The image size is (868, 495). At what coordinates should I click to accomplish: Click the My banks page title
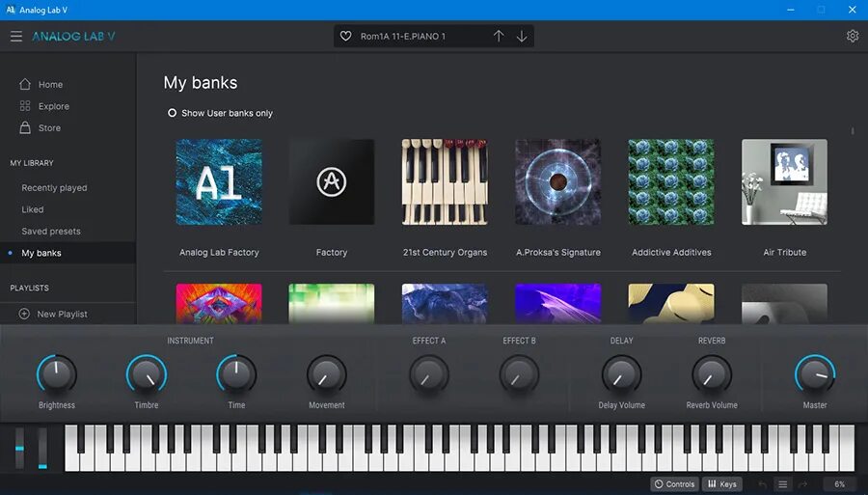[x=201, y=83]
